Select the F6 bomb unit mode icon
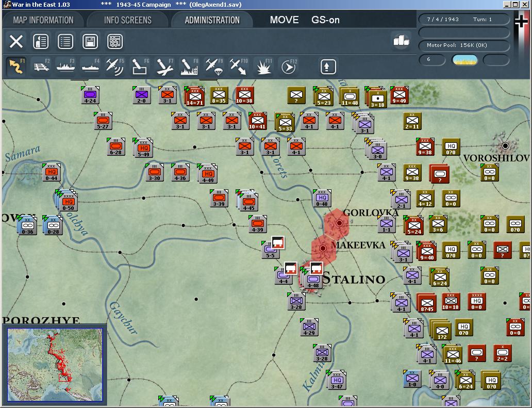The height and width of the screenshot is (408, 532). [x=140, y=66]
